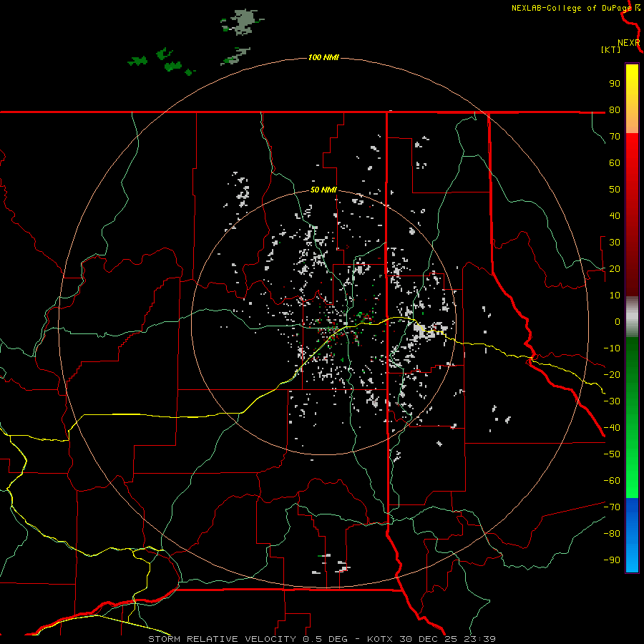Select the -20 value on velocity scale
This screenshot has height=644, width=644.
point(612,375)
